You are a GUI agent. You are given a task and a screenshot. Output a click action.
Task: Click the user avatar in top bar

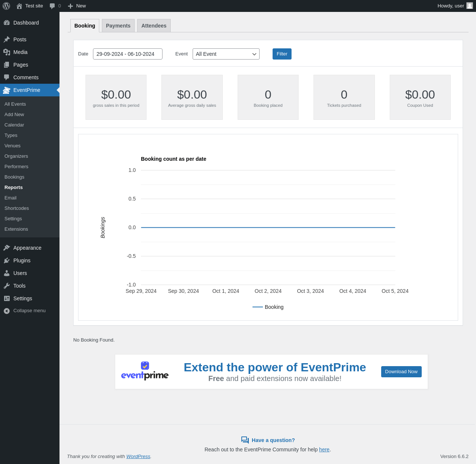click(470, 6)
